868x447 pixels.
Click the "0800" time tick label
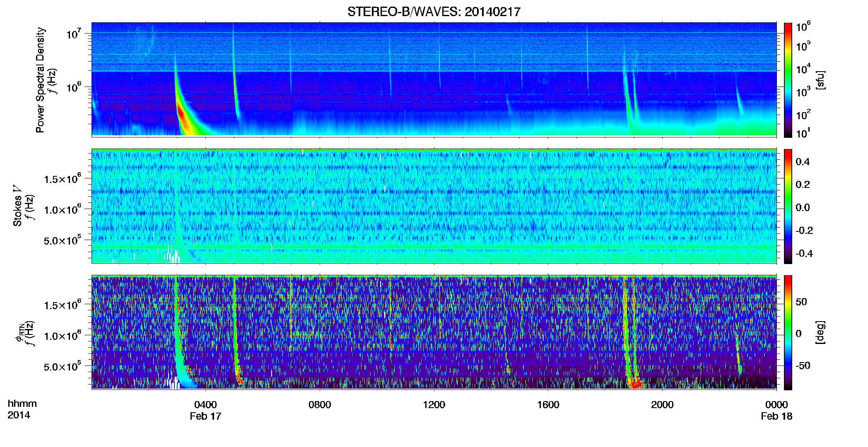pos(320,405)
